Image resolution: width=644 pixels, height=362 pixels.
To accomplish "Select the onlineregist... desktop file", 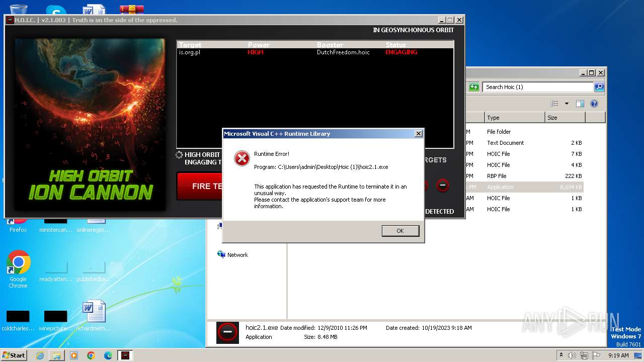I will 94,225.
